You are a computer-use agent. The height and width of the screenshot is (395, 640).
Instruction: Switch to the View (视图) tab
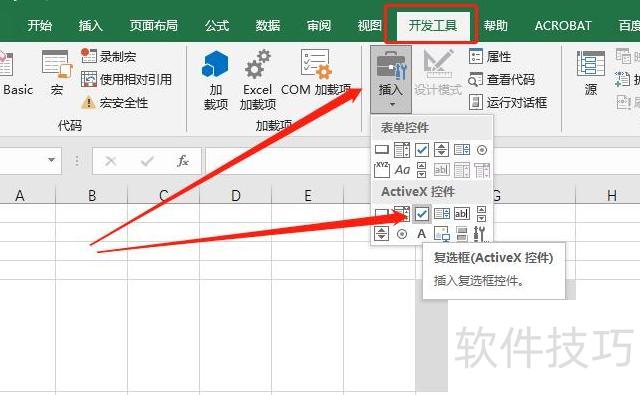pos(369,26)
